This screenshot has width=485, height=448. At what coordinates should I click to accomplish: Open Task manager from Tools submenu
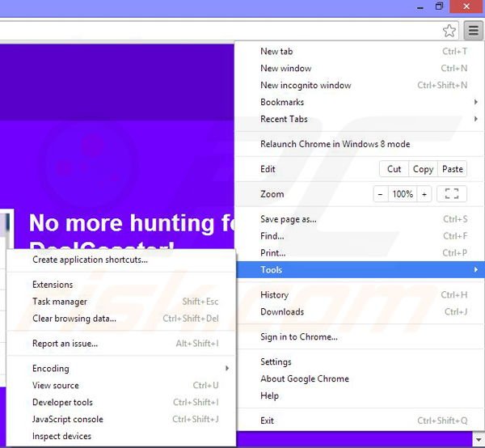click(x=121, y=302)
